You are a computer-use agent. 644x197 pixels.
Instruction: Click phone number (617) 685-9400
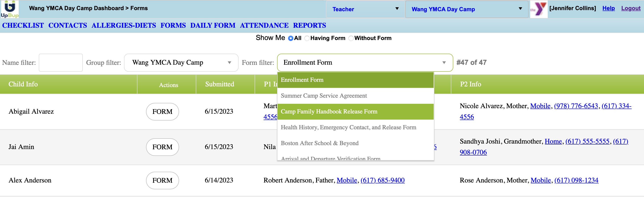click(383, 180)
